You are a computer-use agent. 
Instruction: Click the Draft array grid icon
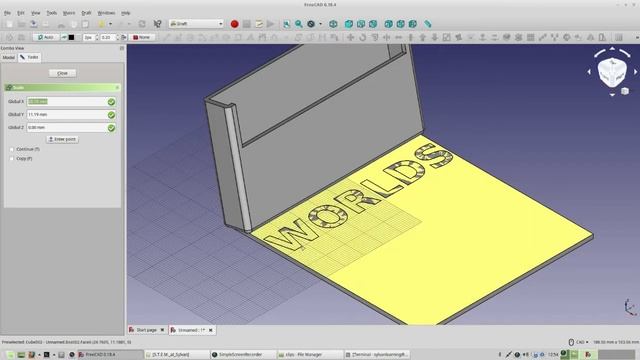click(x=531, y=37)
